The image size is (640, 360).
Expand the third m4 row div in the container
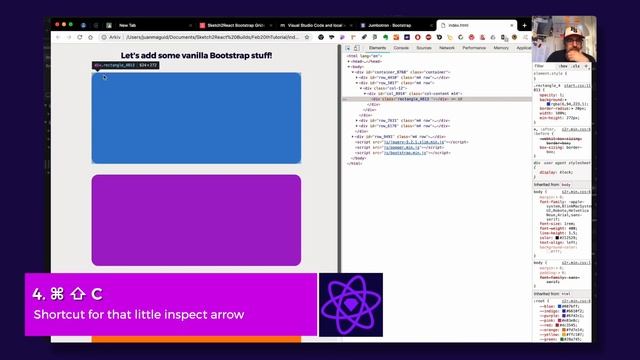coord(357,121)
